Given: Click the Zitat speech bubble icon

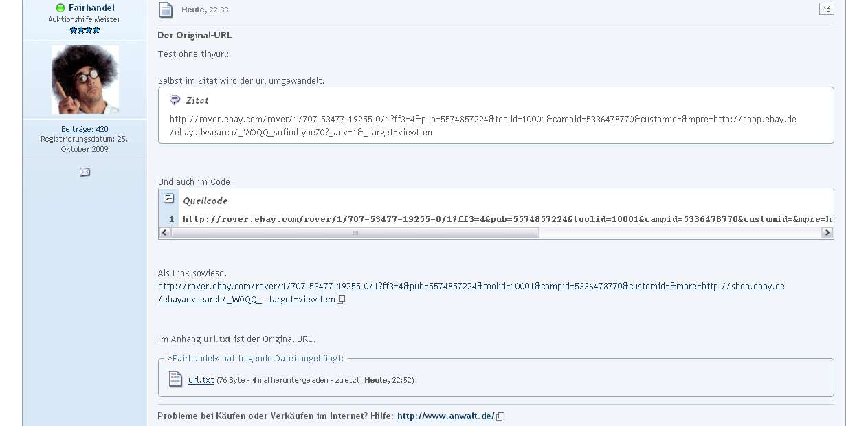Looking at the screenshot, I should pos(175,100).
